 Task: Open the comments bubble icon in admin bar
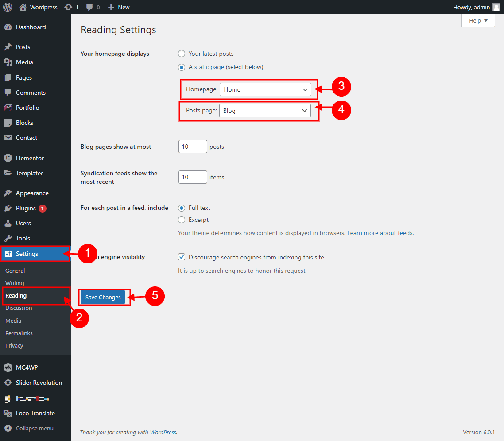click(x=90, y=8)
